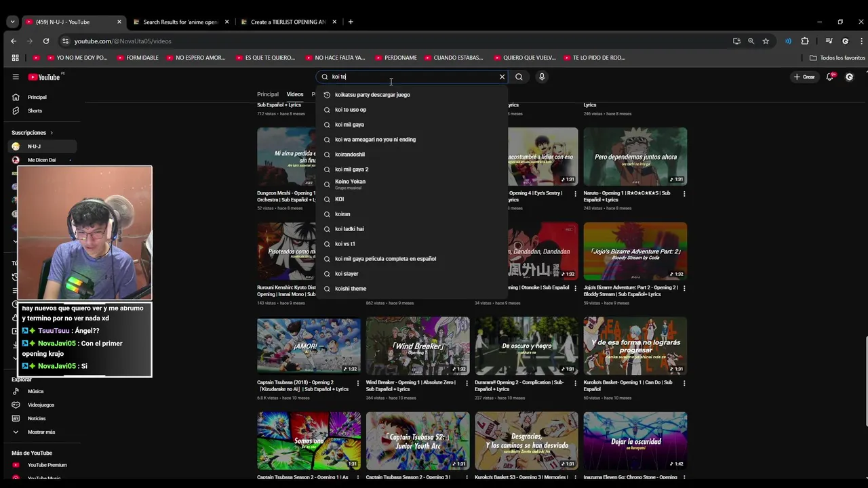Select suggestion 'koi to uso op'
Viewport: 868px width, 488px height.
(412, 110)
